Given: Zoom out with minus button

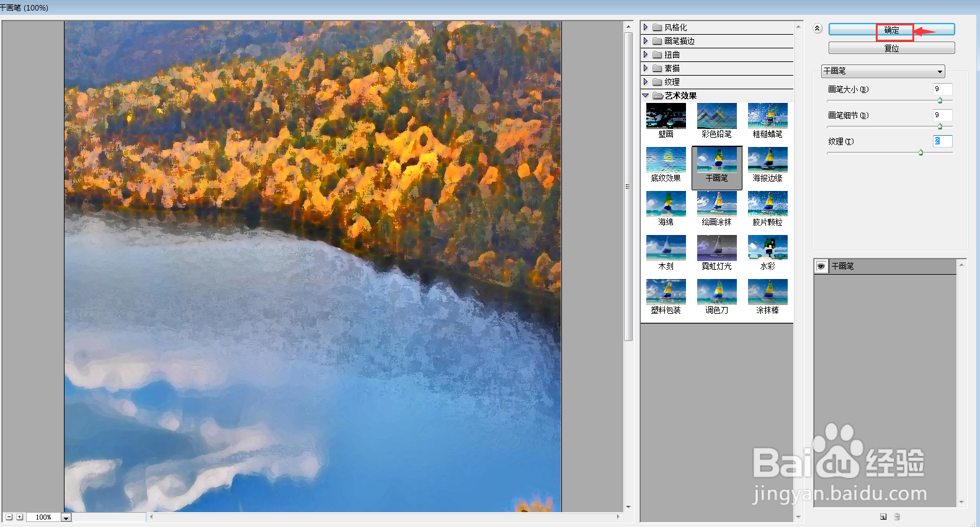Looking at the screenshot, I should 9,516.
